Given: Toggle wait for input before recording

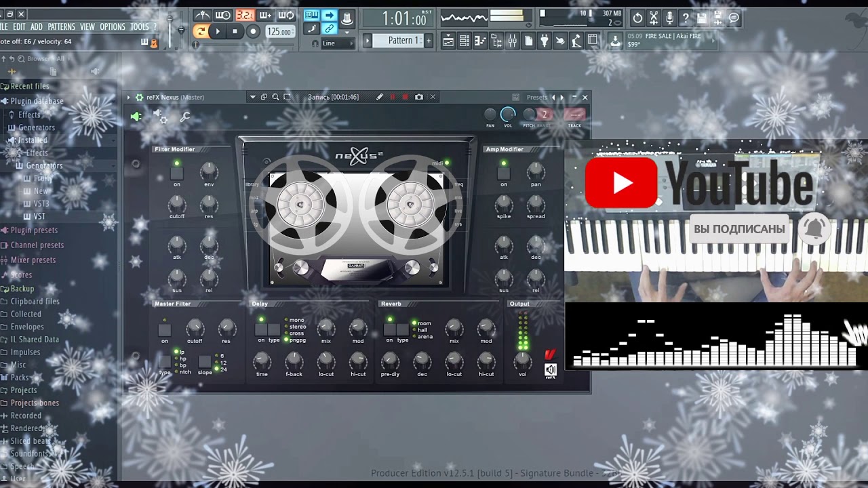Looking at the screenshot, I should (223, 15).
